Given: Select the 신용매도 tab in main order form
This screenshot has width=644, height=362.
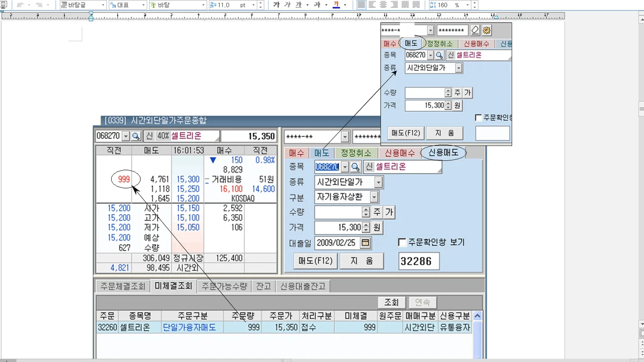Looking at the screenshot, I should 443,153.
